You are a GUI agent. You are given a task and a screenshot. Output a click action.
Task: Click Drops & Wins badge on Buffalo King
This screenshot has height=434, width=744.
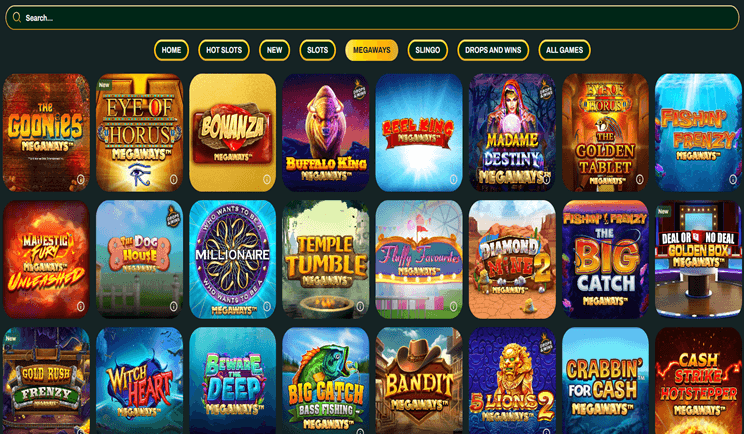point(359,89)
